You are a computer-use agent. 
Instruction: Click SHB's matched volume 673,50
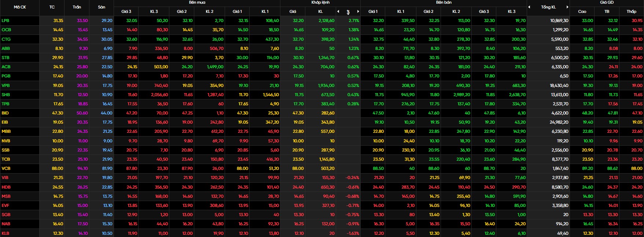click(328, 95)
